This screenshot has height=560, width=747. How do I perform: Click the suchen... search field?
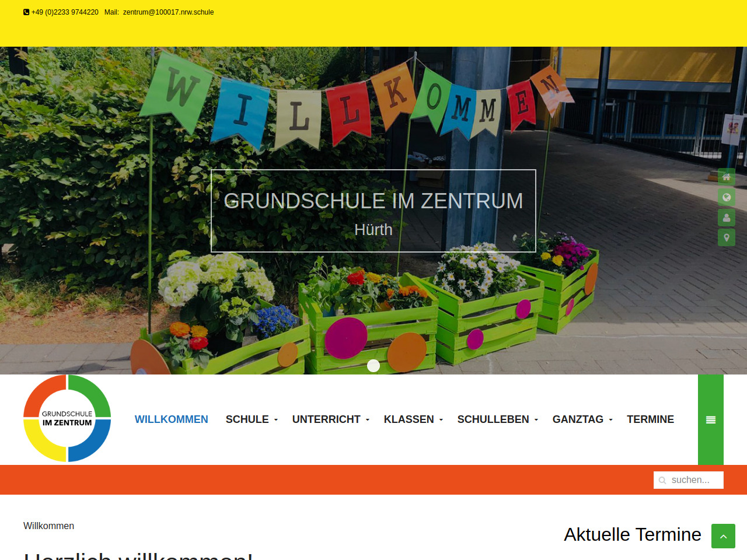pos(689,480)
